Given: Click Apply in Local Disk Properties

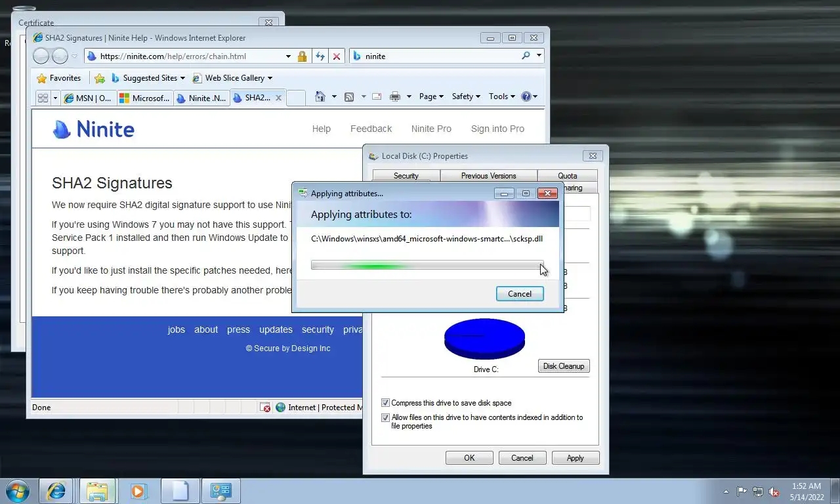Looking at the screenshot, I should tap(576, 458).
